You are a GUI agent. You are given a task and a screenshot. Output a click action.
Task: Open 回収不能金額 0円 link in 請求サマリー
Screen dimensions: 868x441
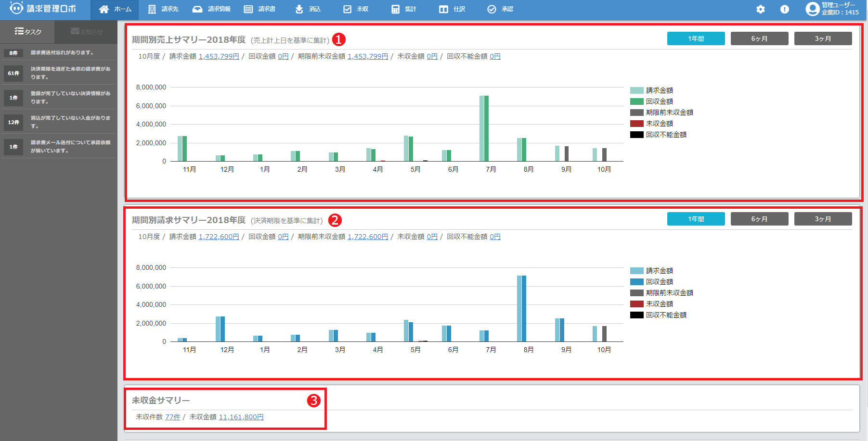[x=495, y=237]
